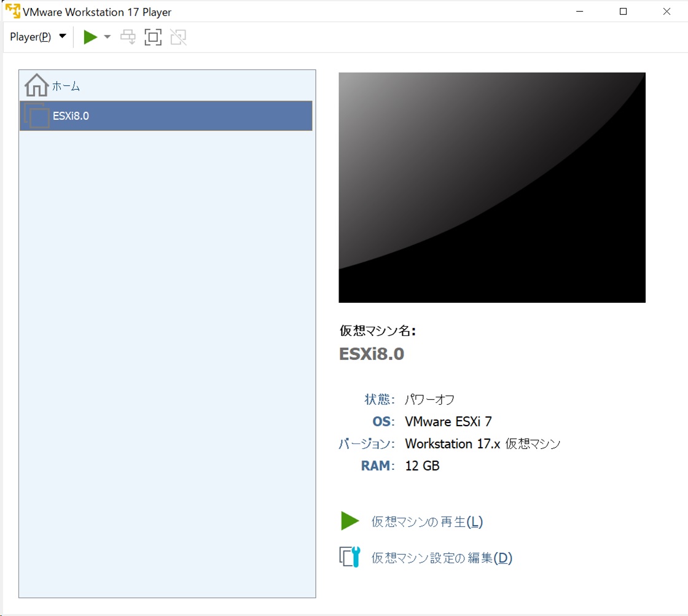The height and width of the screenshot is (616, 688).
Task: Click the Workstation 17.x 仮想マシン version text
Action: (x=483, y=443)
